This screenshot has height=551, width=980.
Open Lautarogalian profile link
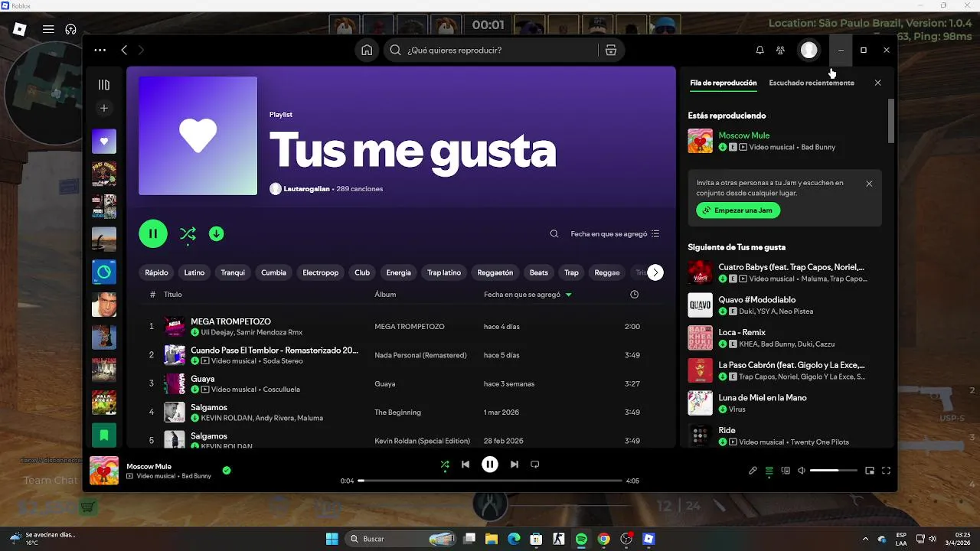[x=306, y=189]
